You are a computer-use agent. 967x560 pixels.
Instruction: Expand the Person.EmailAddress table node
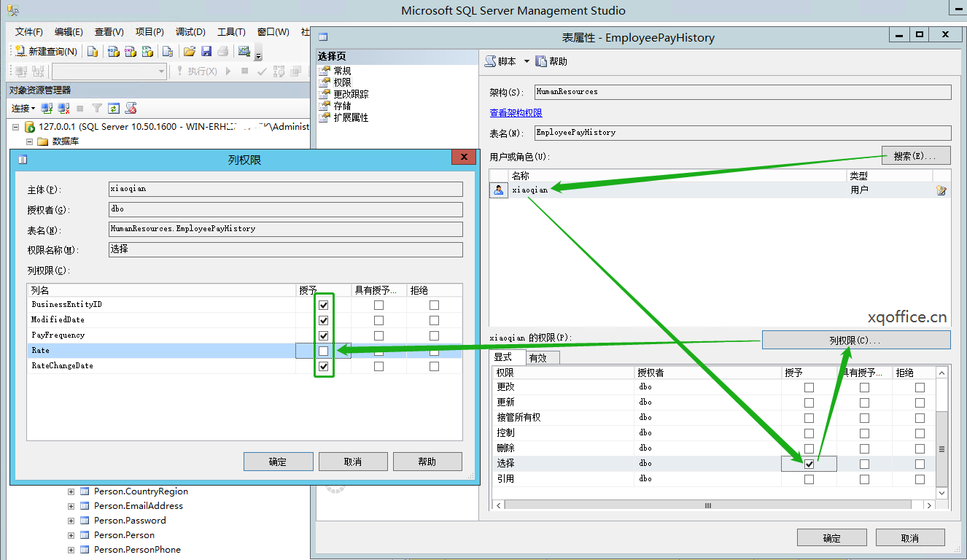point(71,506)
